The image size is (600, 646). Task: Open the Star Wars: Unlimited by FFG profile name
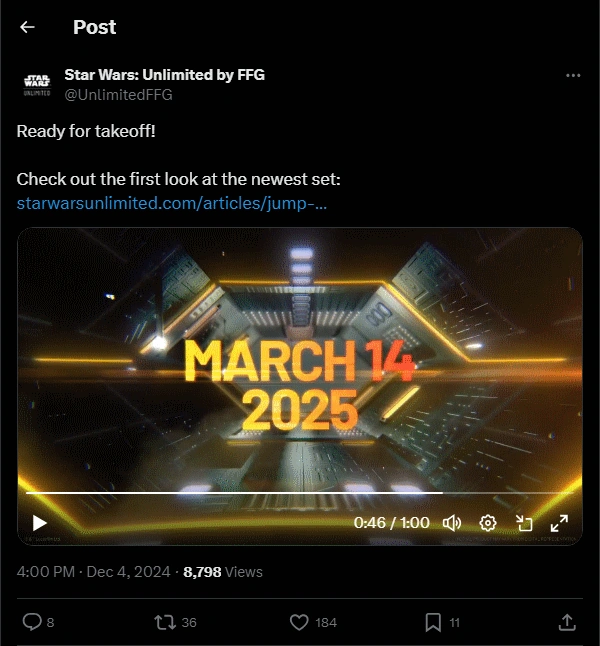(x=164, y=75)
